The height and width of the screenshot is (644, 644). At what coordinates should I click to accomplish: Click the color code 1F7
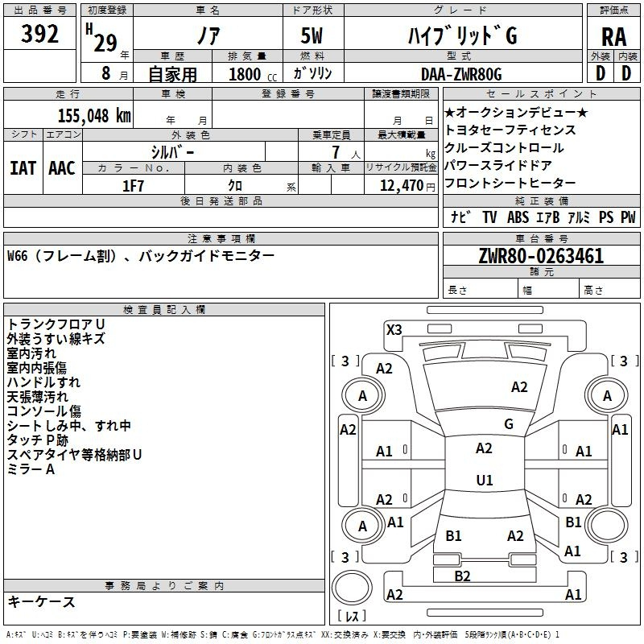133,185
